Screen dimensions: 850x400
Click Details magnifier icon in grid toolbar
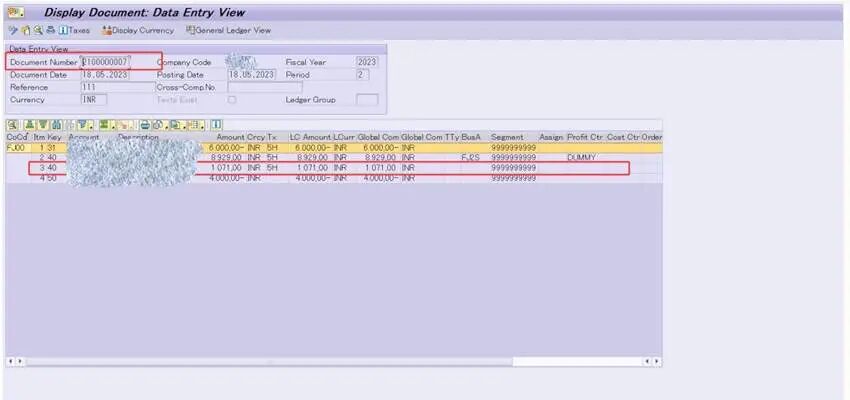(x=12, y=125)
